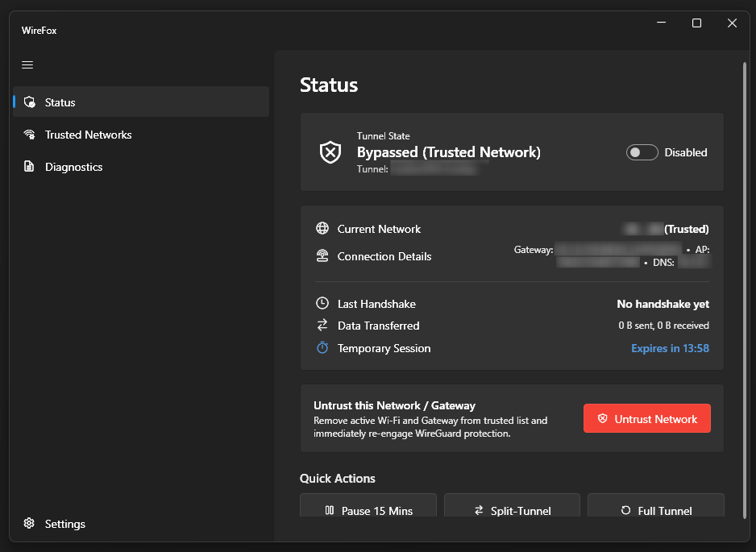Click the bypassed shield X icon
Screen dimensions: 756x552
click(x=330, y=152)
